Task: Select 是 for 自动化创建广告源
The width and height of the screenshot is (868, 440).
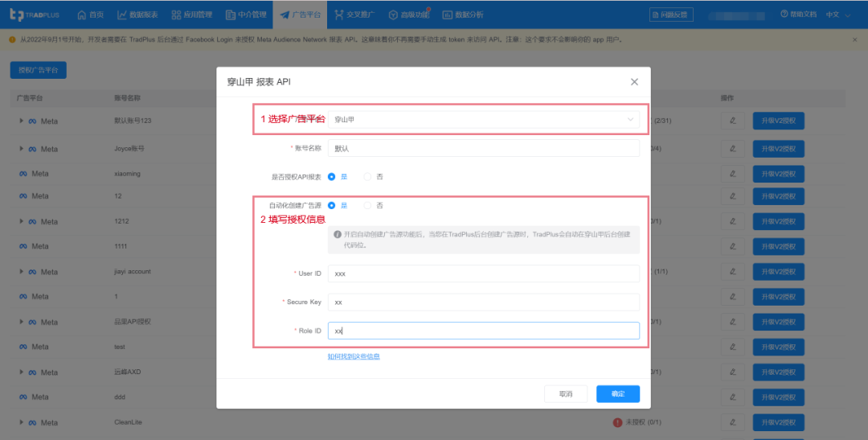Action: tap(332, 205)
